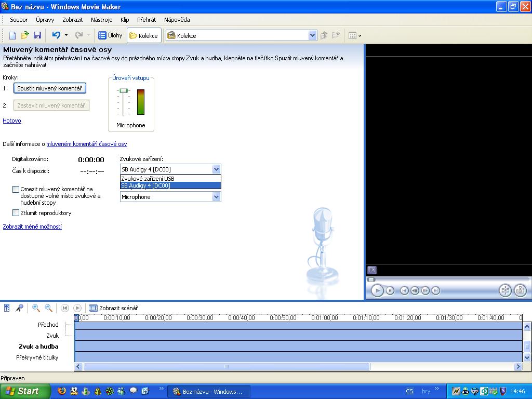The height and width of the screenshot is (399, 532).
Task: Switch the monitor to full screen
Action: (x=372, y=270)
